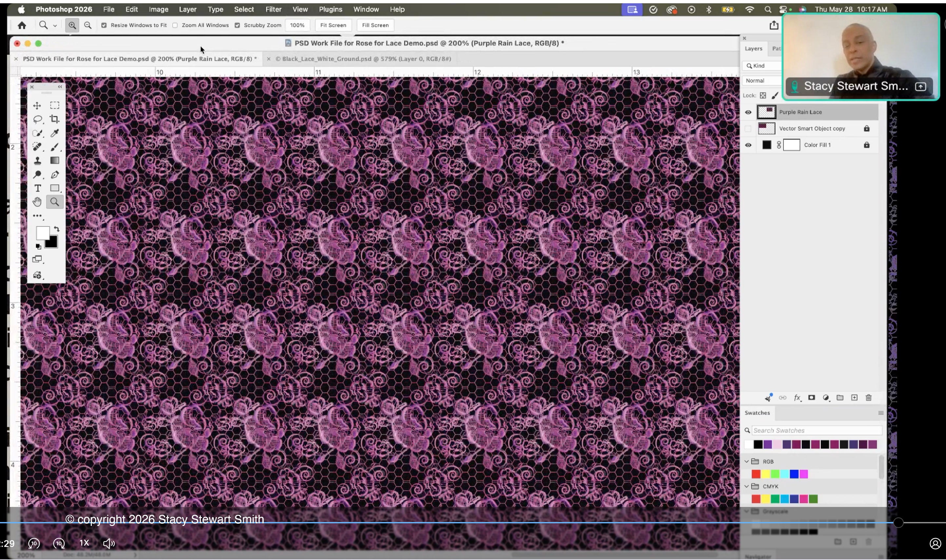Screen dimensions: 946x560
Task: Add a layer mask
Action: (811, 398)
